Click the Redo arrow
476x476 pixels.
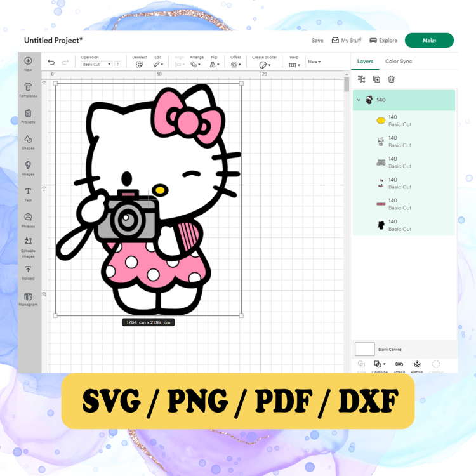[65, 62]
